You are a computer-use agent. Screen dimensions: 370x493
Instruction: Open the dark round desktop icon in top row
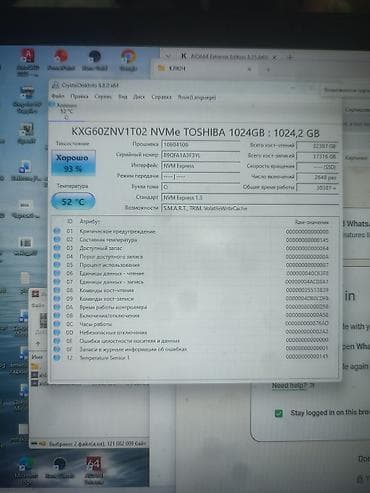(95, 59)
